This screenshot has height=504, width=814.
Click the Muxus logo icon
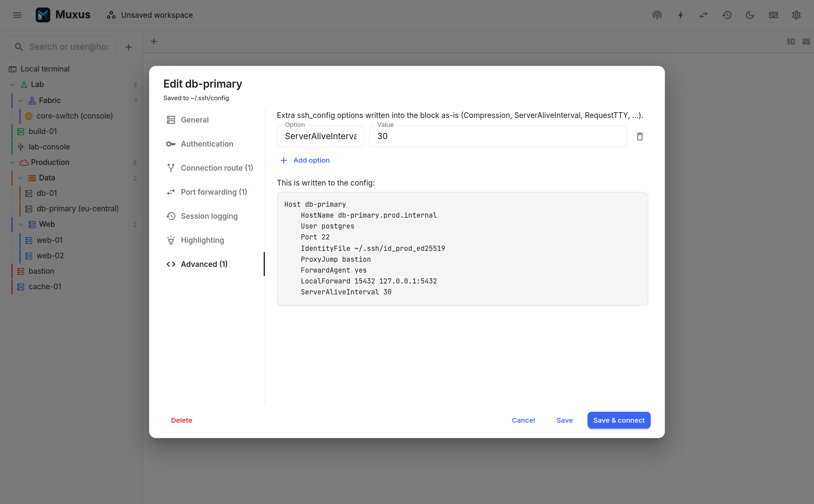point(43,15)
